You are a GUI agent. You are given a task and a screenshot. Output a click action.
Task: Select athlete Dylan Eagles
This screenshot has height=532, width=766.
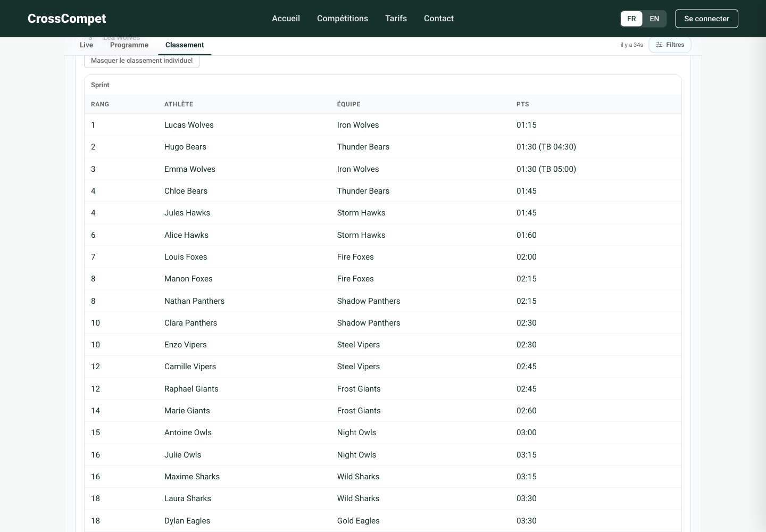pyautogui.click(x=187, y=521)
